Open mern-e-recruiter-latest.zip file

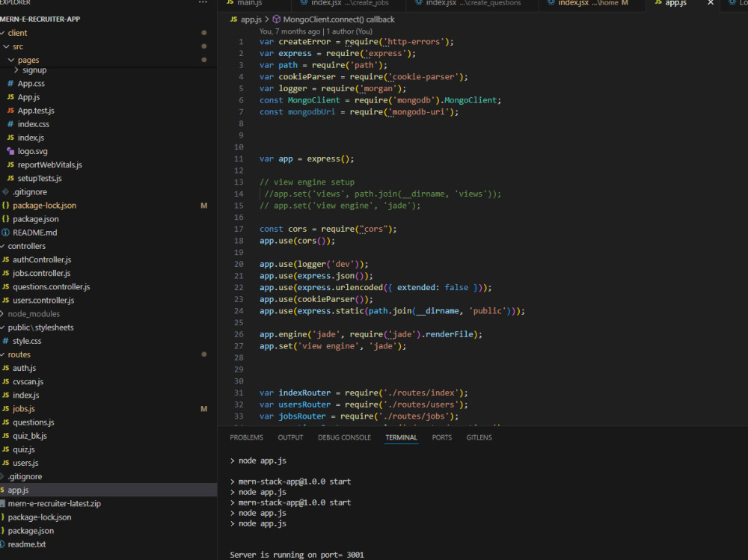tap(55, 504)
